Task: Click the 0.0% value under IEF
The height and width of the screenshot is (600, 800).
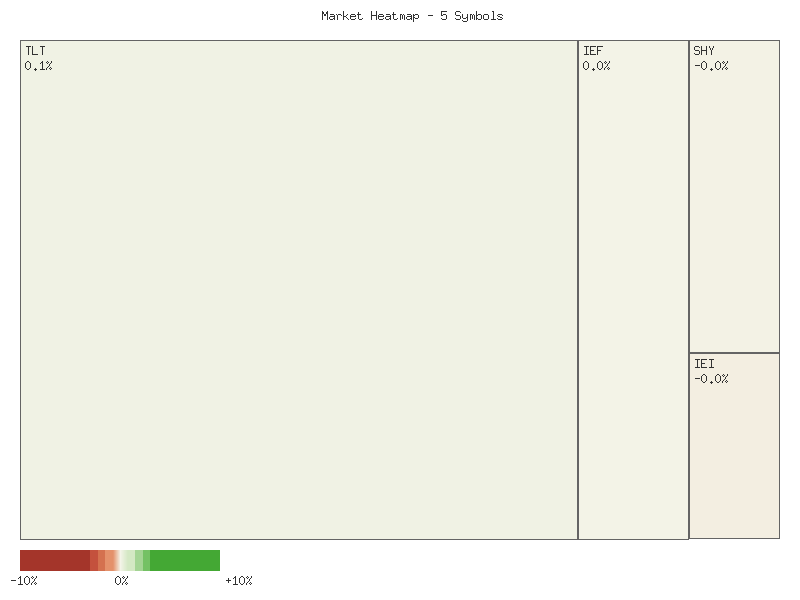Action: coord(598,65)
